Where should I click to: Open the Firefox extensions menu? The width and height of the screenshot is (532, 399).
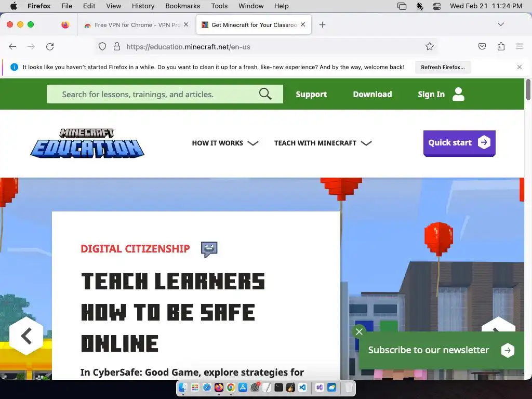pos(501,46)
